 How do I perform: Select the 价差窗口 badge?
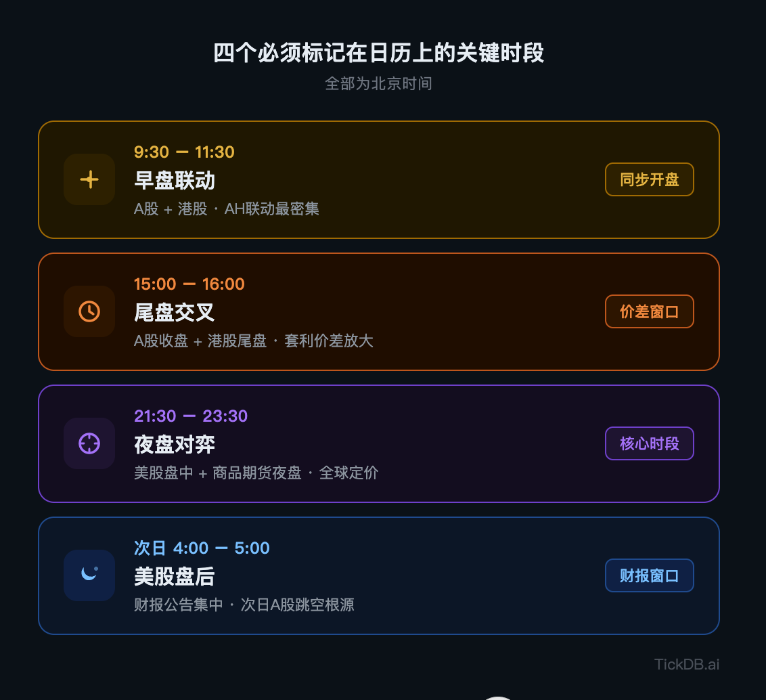click(x=649, y=311)
